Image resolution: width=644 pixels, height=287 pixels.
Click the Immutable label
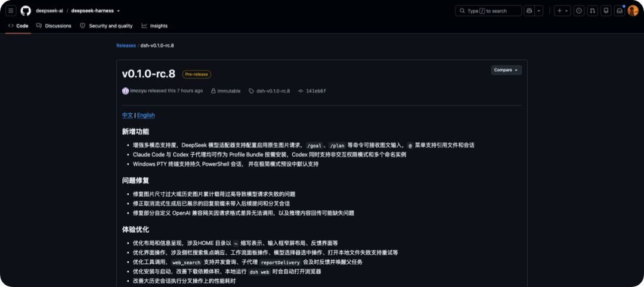pyautogui.click(x=229, y=91)
